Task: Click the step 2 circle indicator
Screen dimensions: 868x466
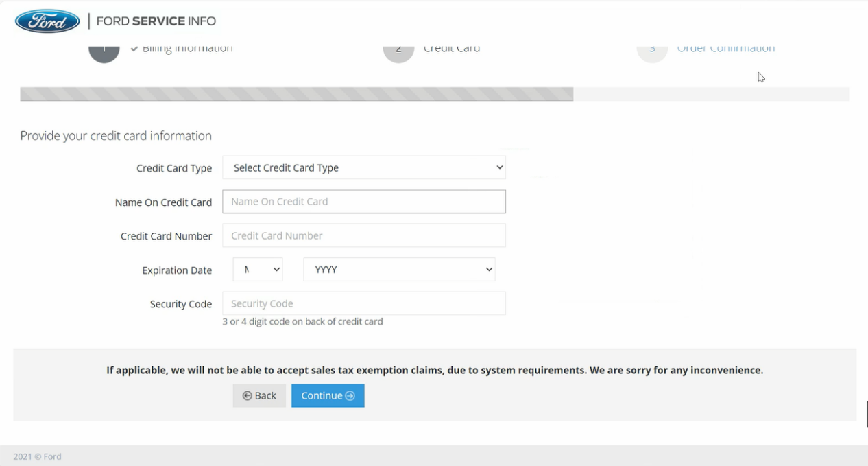Action: [398, 51]
